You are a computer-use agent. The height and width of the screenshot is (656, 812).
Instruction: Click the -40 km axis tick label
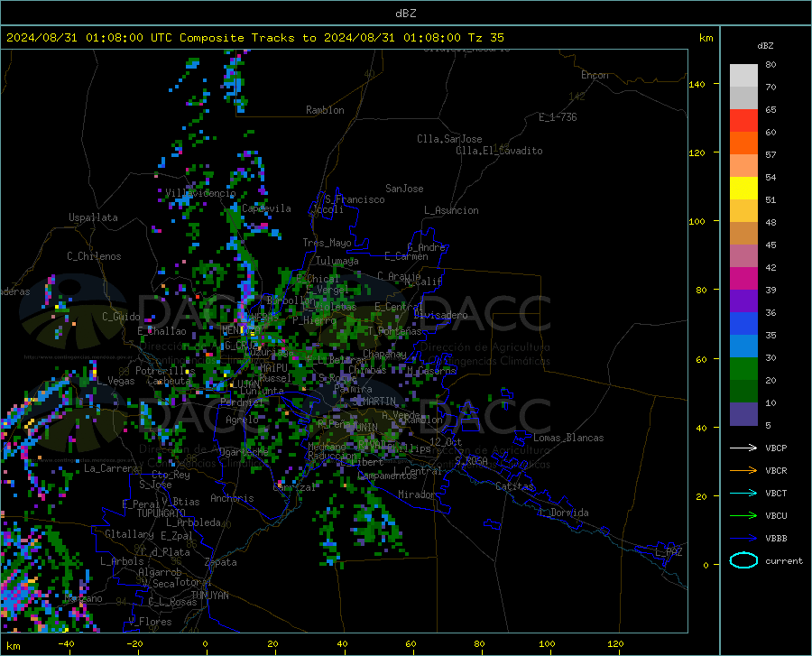pos(66,644)
